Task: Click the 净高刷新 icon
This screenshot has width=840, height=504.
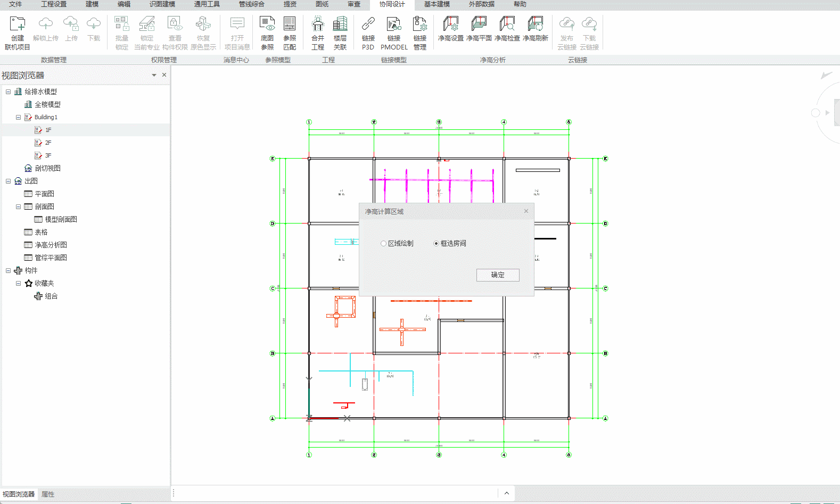Action: 536,24
